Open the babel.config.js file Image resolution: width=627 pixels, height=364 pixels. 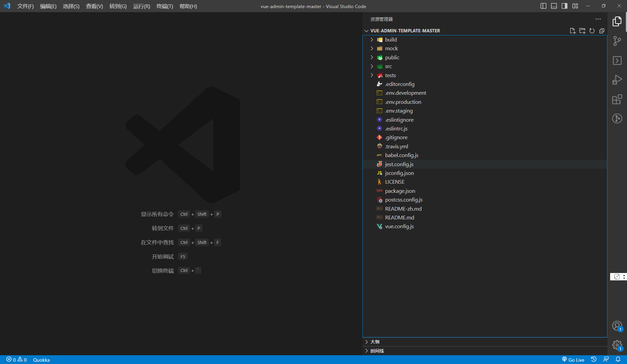pos(485,155)
